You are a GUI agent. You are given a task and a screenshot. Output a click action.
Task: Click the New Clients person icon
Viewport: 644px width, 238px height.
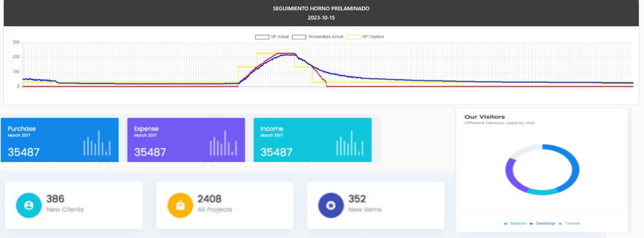coord(29,206)
